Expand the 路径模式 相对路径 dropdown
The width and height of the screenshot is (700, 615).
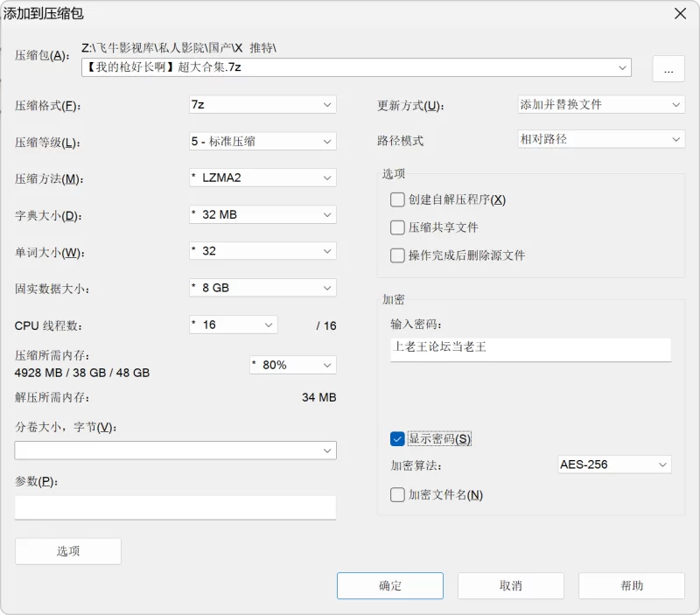click(x=600, y=139)
